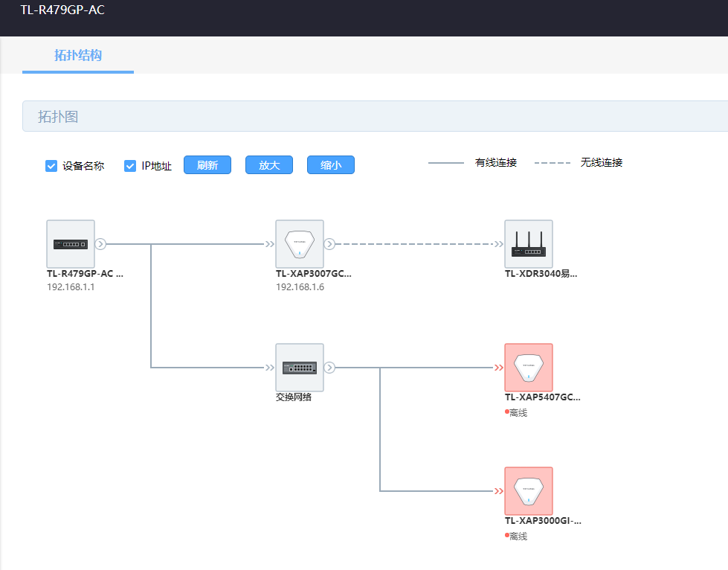The height and width of the screenshot is (570, 728).
Task: Click the 放大 zoom in button
Action: point(269,165)
